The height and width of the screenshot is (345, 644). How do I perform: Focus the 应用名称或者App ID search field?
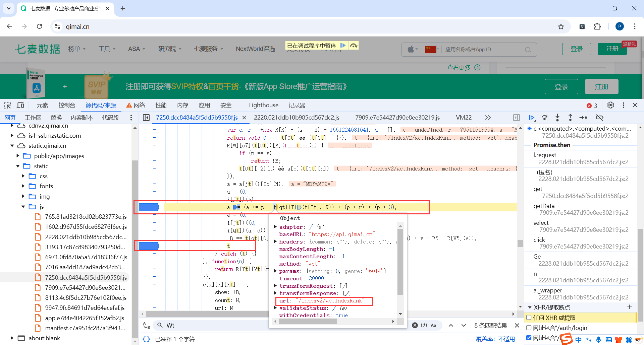[483, 50]
